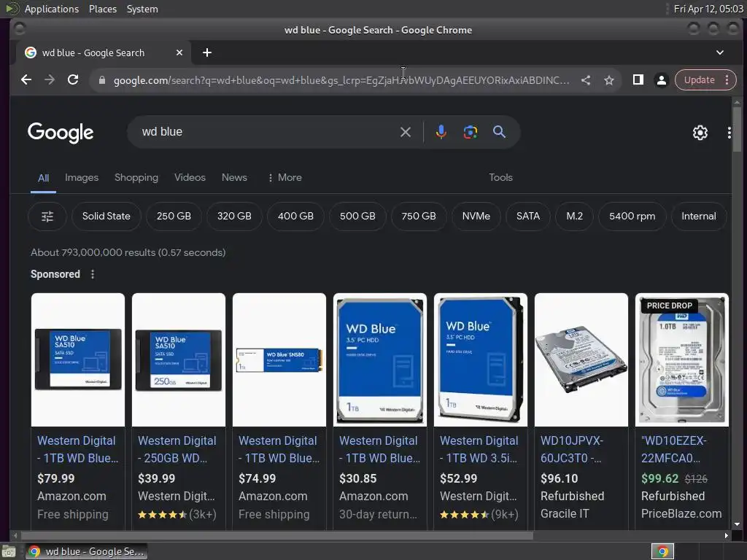
Task: Click the Google logo
Action: (61, 133)
